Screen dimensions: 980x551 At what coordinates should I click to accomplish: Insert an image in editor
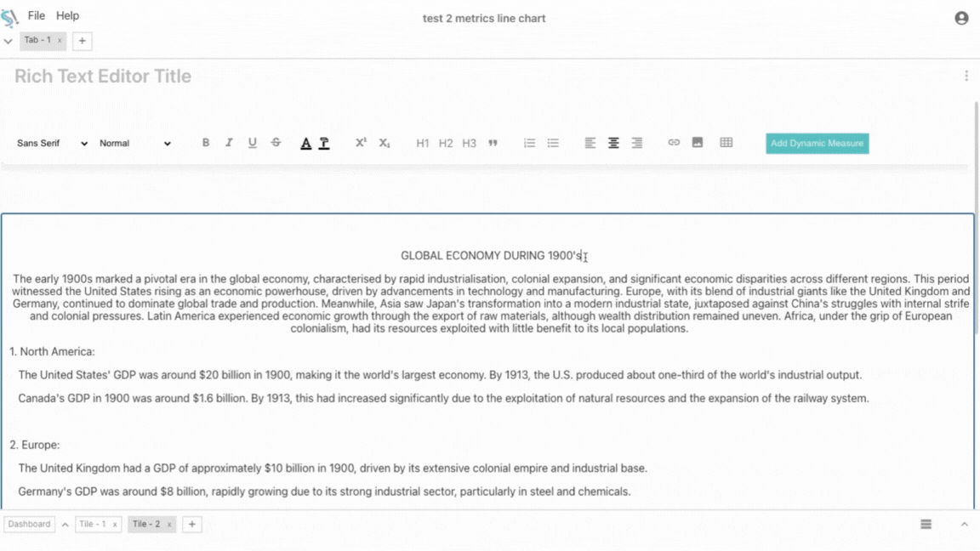[698, 143]
